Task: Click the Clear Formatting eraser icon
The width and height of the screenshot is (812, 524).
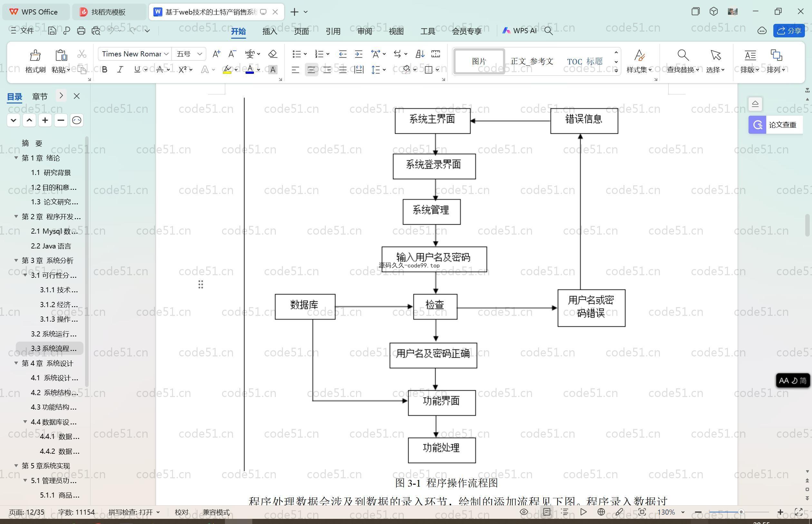Action: pyautogui.click(x=273, y=54)
